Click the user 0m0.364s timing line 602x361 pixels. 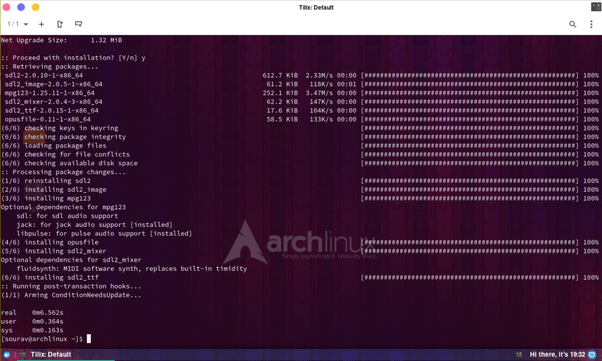[x=32, y=321]
